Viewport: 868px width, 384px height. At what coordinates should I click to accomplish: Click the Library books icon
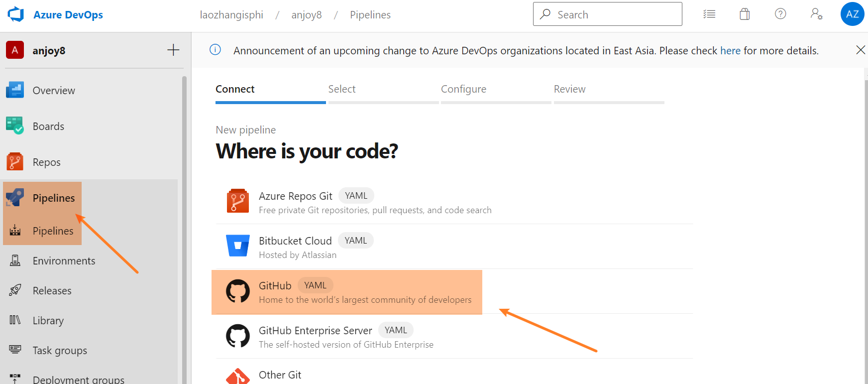click(x=15, y=320)
